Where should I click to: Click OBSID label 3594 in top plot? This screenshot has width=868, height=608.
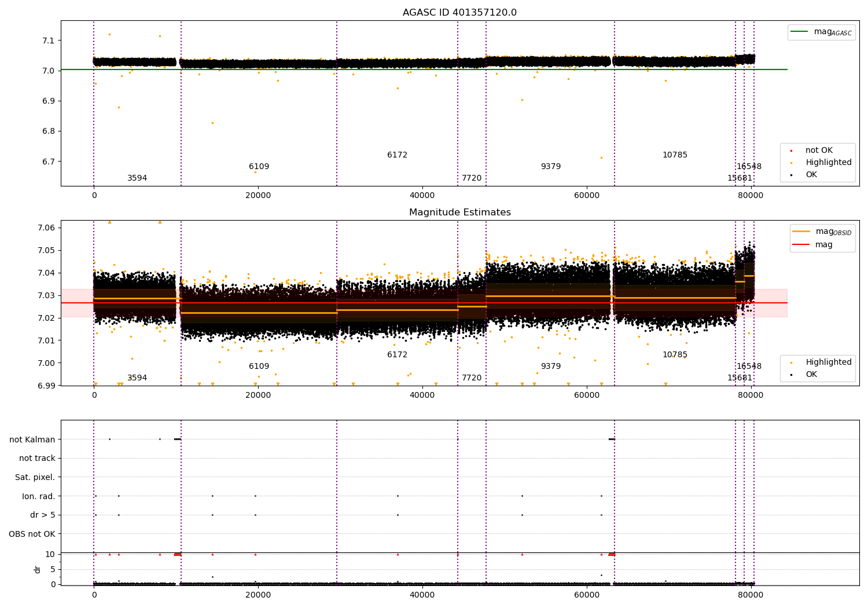(137, 178)
